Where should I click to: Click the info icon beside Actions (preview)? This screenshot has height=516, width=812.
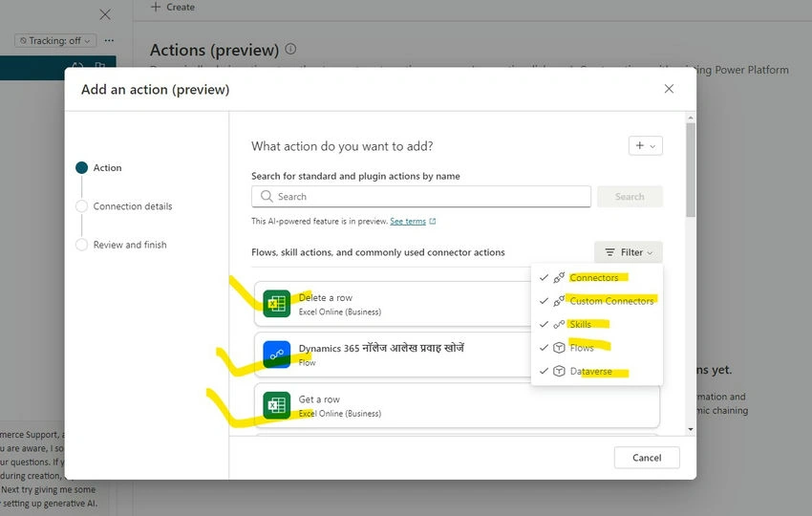[x=290, y=50]
